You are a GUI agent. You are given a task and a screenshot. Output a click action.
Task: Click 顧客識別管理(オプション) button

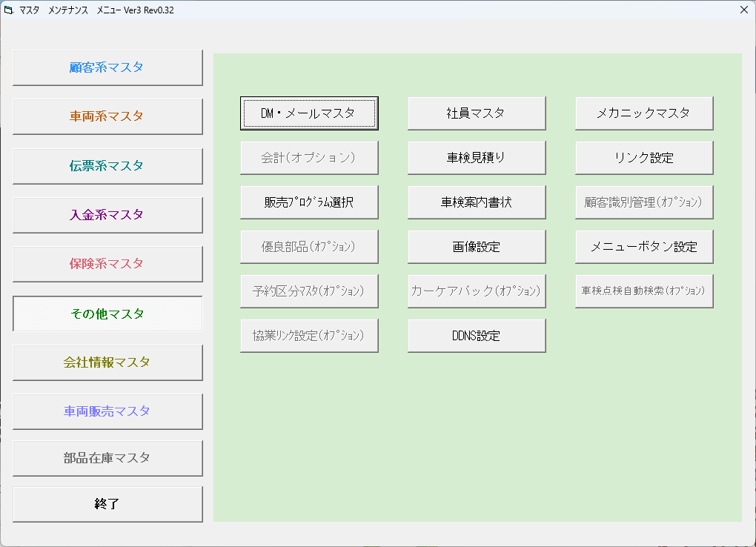[644, 202]
